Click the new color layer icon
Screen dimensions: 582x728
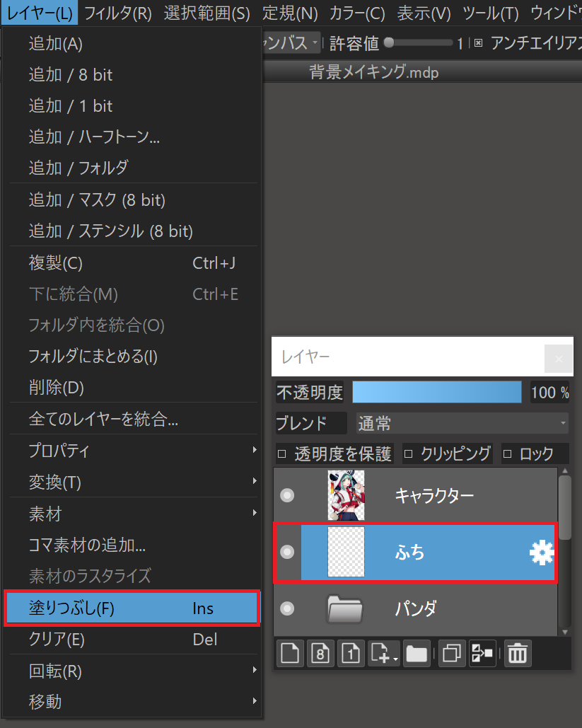[288, 654]
